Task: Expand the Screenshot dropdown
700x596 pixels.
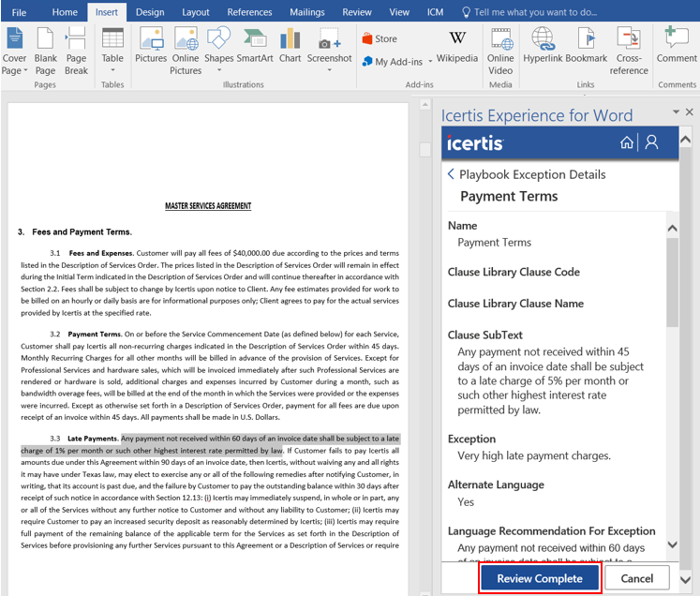Action: pos(329,71)
